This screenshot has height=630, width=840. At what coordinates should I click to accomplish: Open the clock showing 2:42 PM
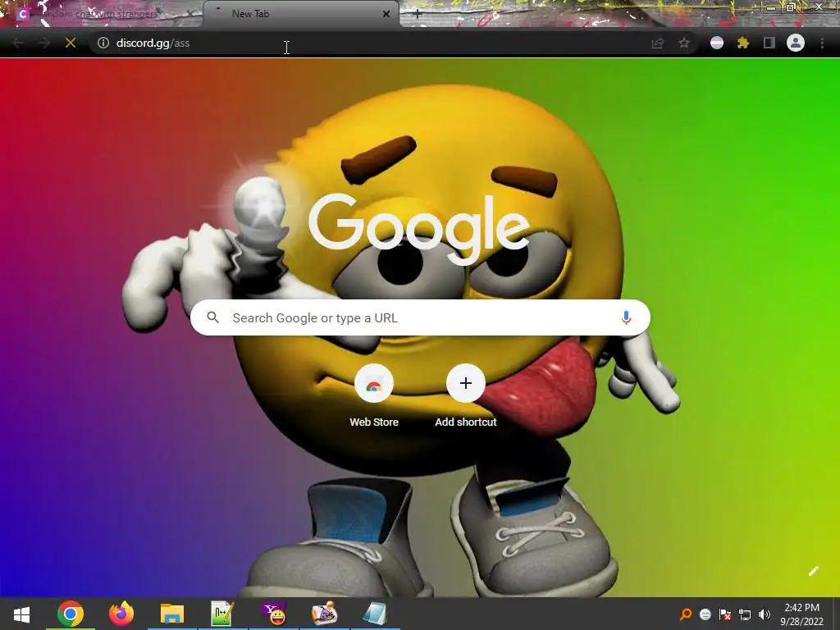(802, 614)
